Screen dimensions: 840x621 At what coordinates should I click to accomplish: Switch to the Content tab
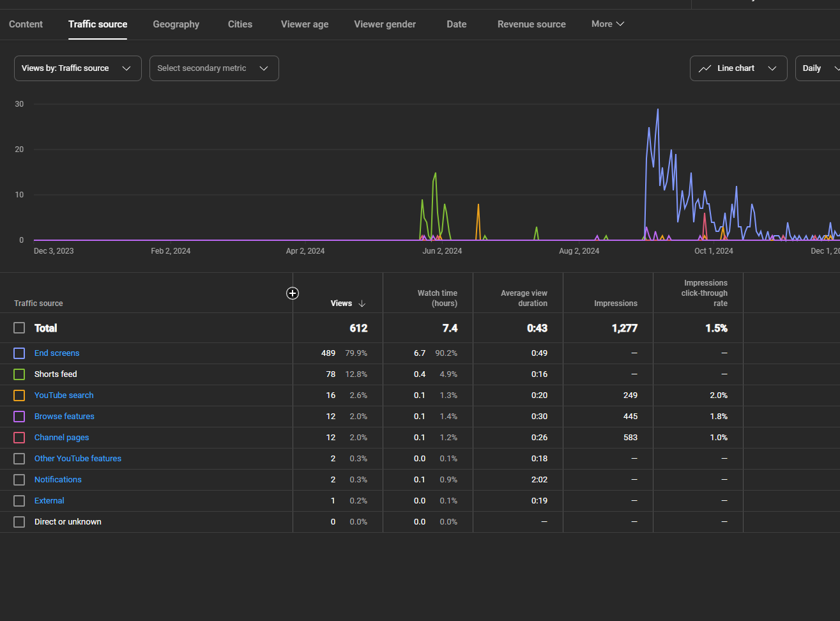click(26, 24)
